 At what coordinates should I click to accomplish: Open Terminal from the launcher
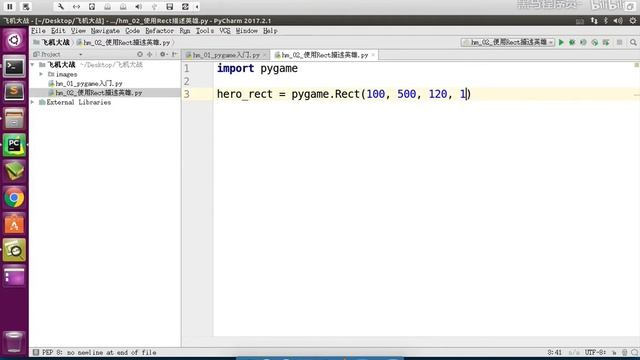(x=14, y=66)
